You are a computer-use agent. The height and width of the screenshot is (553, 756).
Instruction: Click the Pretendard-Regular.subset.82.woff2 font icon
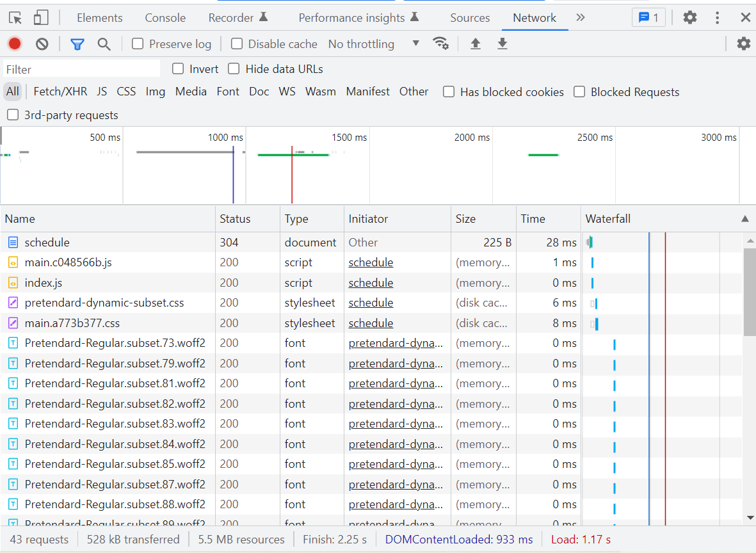pyautogui.click(x=13, y=403)
